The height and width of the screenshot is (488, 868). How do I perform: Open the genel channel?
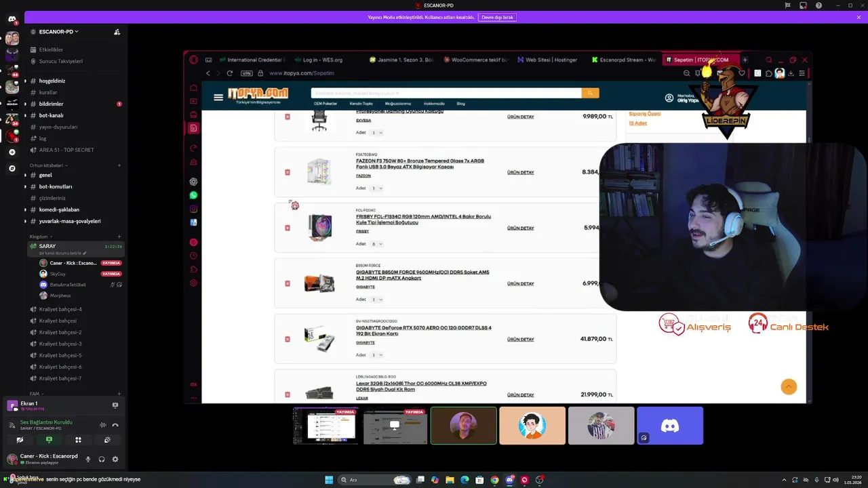tap(45, 175)
